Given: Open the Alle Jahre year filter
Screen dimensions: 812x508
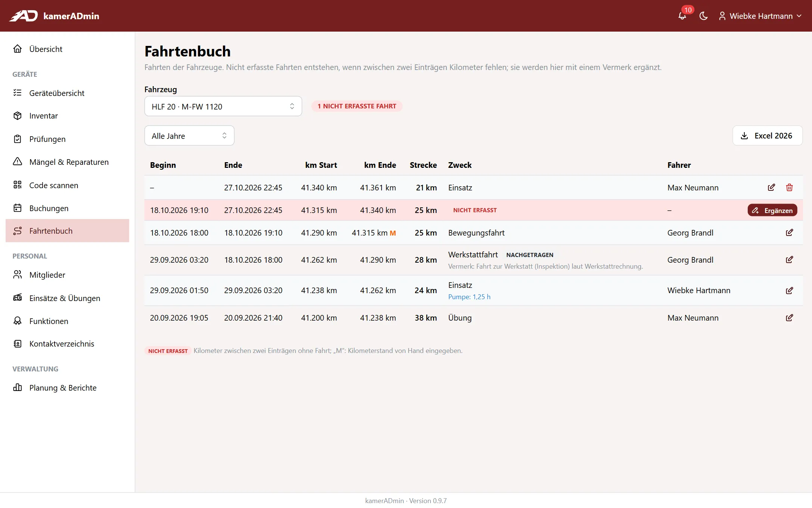Looking at the screenshot, I should point(189,136).
